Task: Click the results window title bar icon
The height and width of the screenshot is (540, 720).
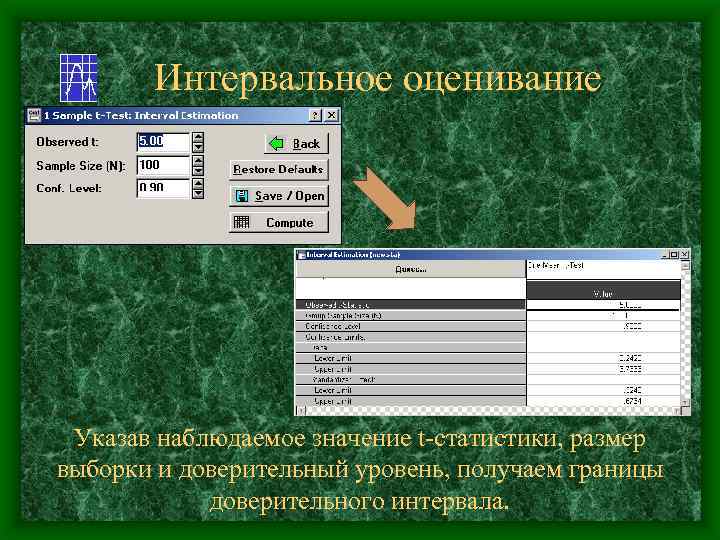Action: [301, 255]
